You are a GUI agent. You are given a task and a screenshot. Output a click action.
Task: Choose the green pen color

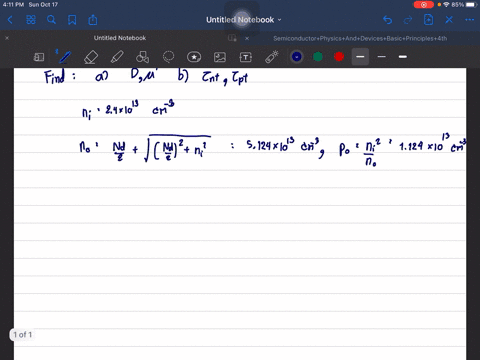(318, 57)
